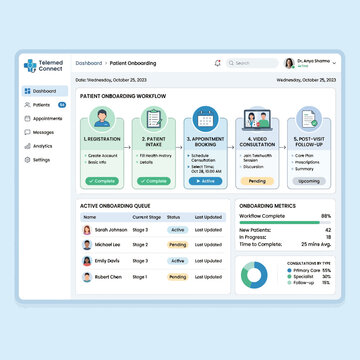Click the Patient Onboarding breadcrumb

tap(133, 63)
